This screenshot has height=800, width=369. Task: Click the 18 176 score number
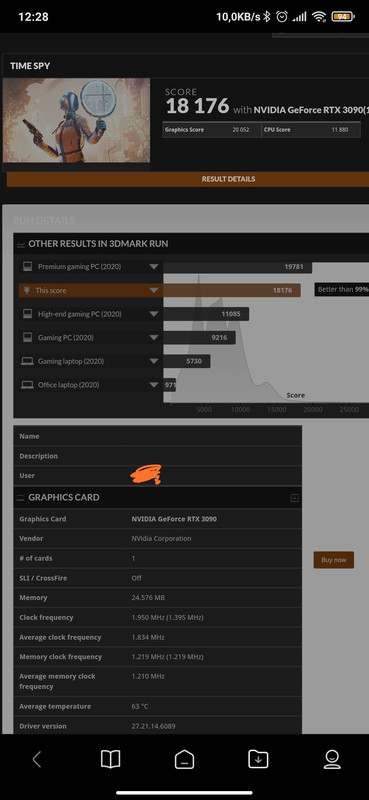(198, 106)
